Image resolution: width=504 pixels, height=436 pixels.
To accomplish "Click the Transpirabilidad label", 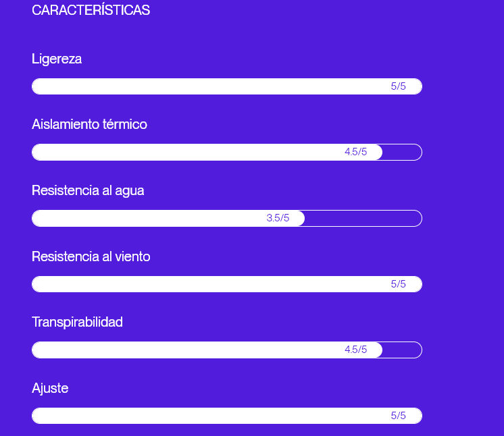I will [x=77, y=322].
